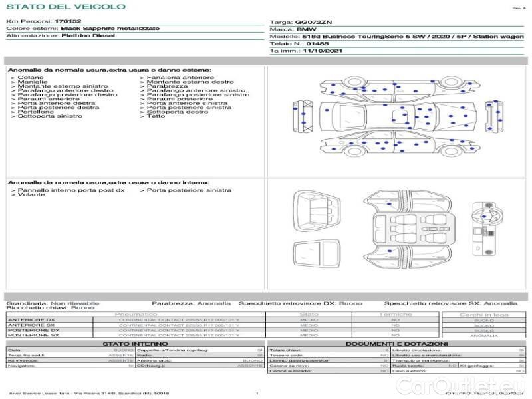Click the "Triangolo di emergenza" row label

coord(421,360)
